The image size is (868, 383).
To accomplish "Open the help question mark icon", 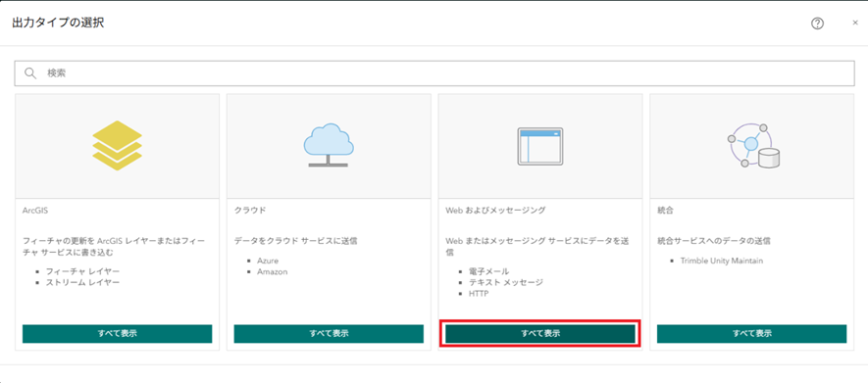I will pyautogui.click(x=818, y=24).
